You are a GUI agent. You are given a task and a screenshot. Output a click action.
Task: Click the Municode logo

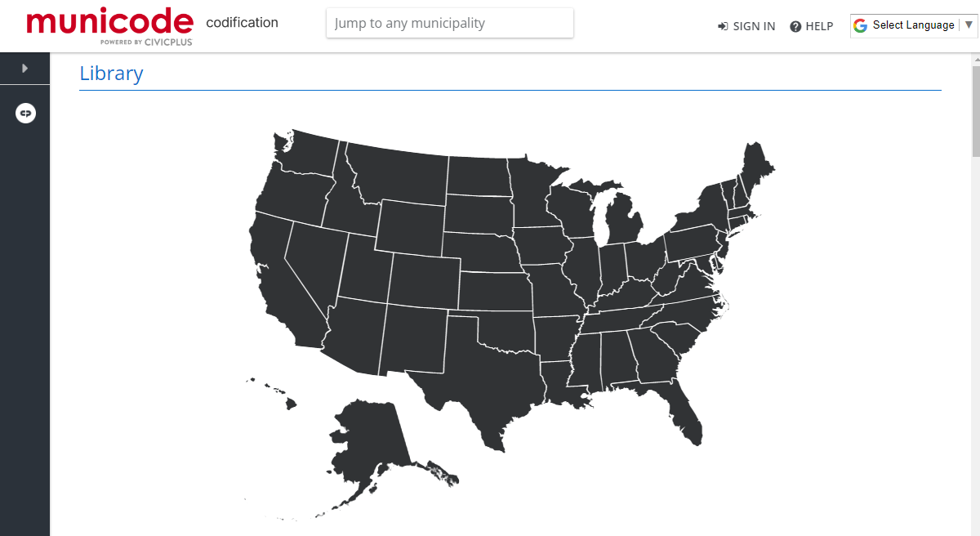click(109, 26)
